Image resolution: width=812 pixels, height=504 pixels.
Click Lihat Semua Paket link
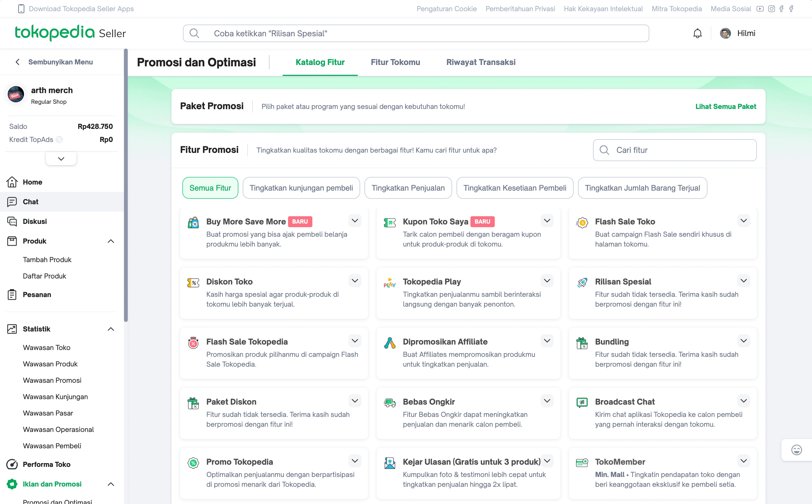[x=726, y=106]
